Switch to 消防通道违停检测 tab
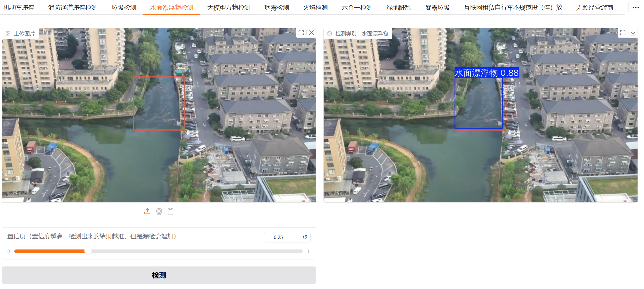 73,8
